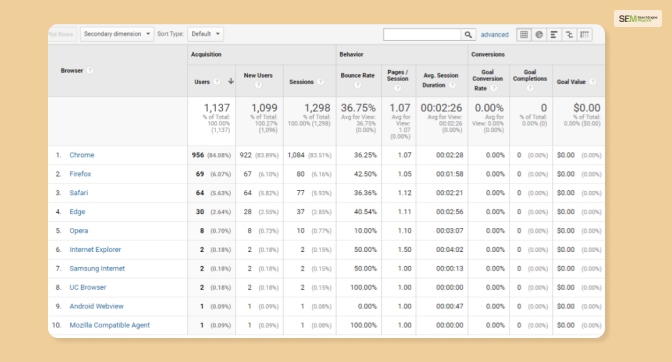Select Chrome's sessions count 1,084
Image resolution: width=672 pixels, height=362 pixels.
[296, 155]
